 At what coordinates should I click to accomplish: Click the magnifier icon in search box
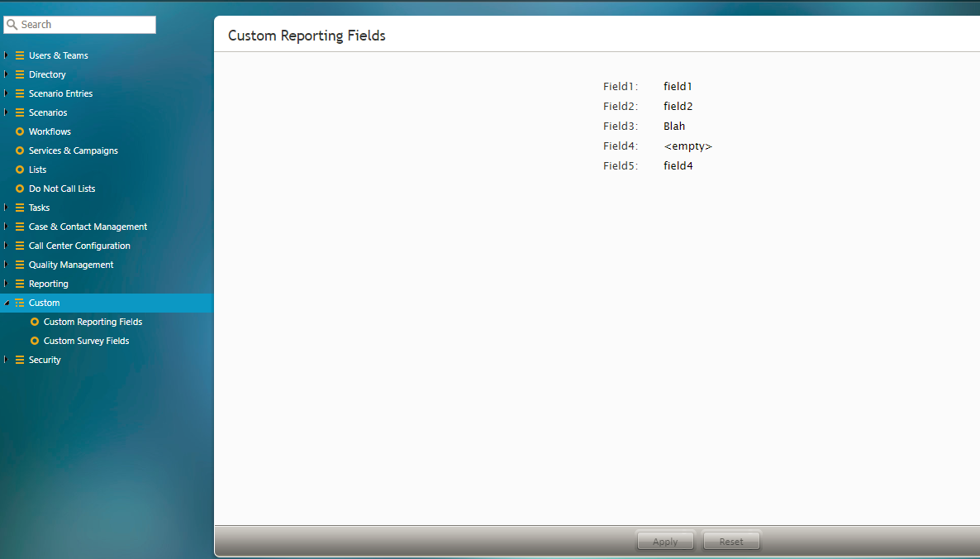point(12,25)
